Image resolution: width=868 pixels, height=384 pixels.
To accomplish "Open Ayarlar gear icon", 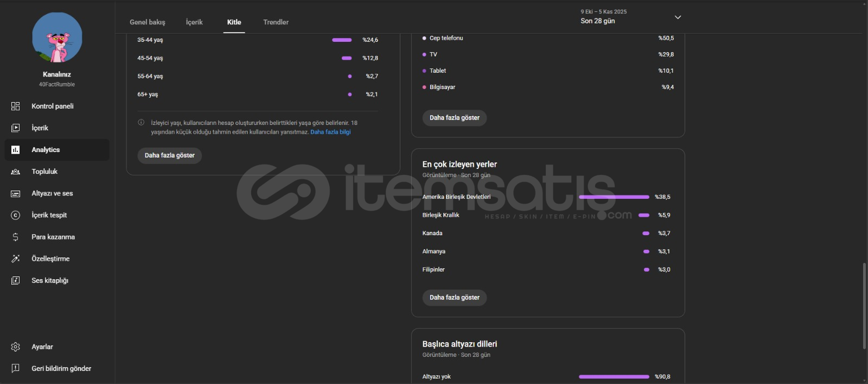I will click(15, 347).
